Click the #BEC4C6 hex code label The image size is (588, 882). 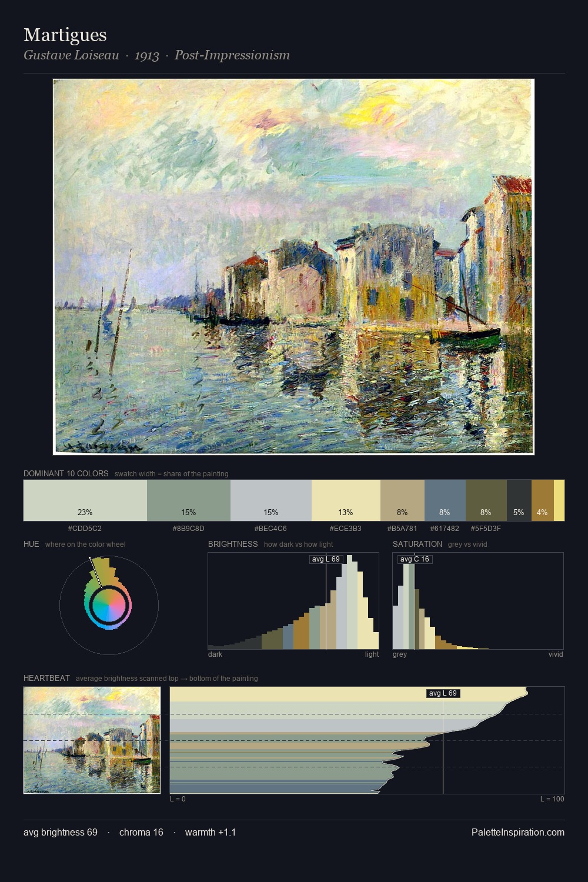click(270, 529)
